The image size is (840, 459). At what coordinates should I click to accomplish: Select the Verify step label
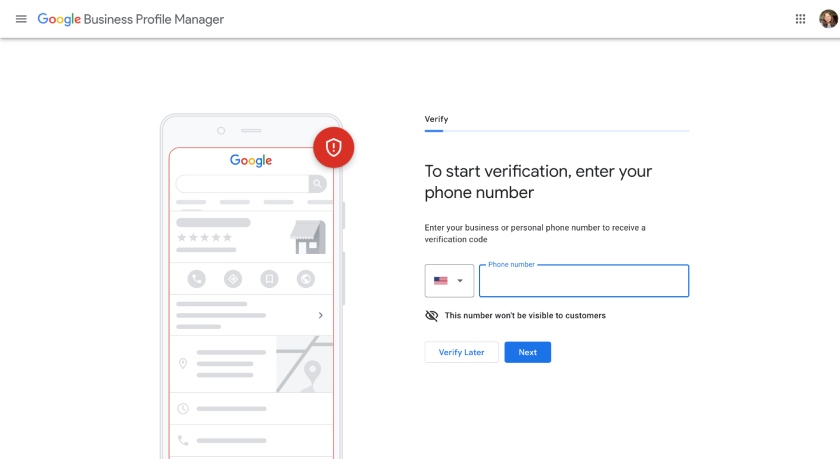[x=436, y=119]
